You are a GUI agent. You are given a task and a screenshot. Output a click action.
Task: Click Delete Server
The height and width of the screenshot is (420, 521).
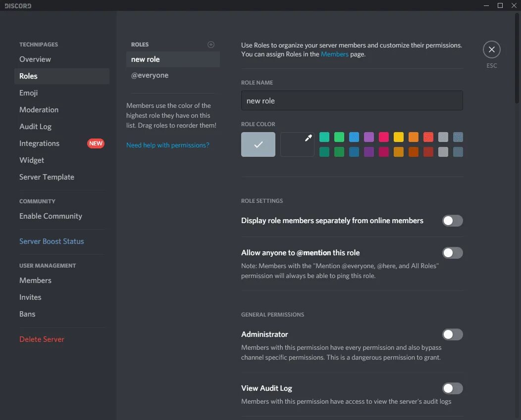[62, 339]
